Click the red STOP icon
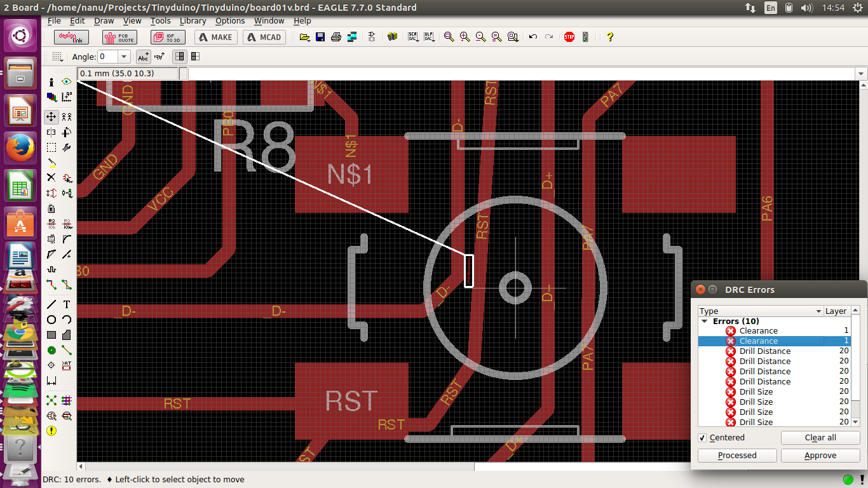The image size is (868, 488). [569, 37]
